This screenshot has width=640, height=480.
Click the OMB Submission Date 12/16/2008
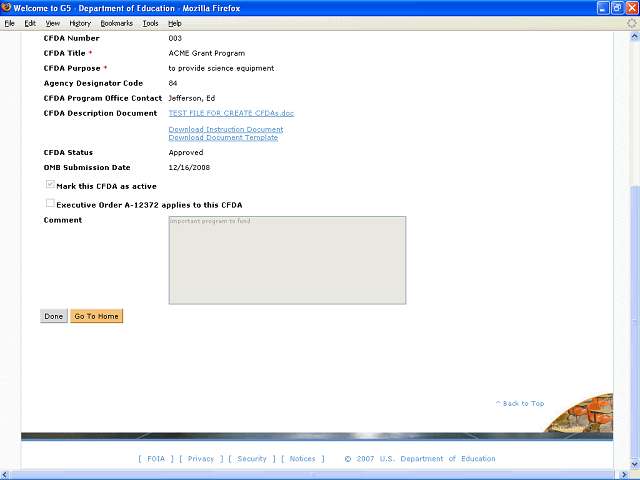[189, 167]
